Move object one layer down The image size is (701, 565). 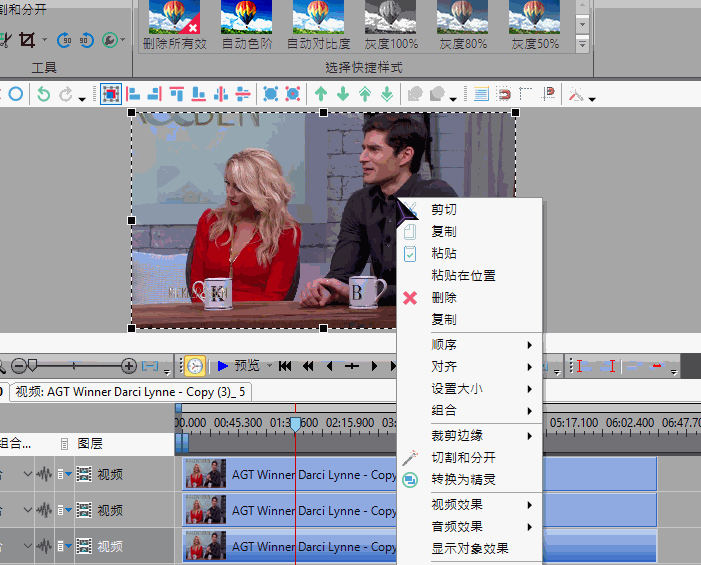coord(343,94)
